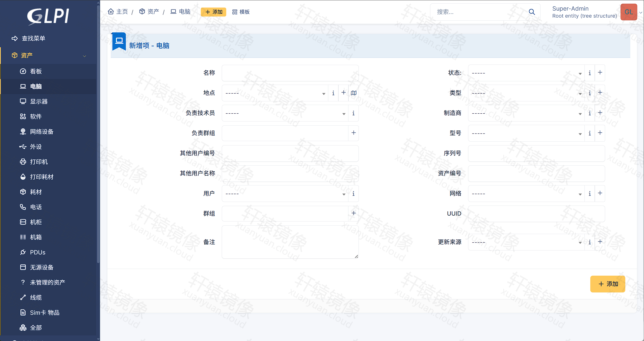
Task: Click the GL user avatar
Action: 629,12
